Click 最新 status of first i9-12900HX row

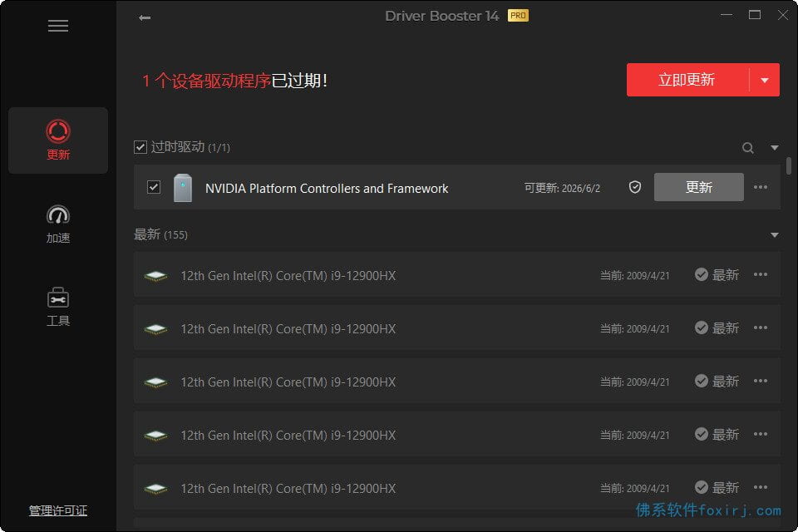(x=717, y=275)
